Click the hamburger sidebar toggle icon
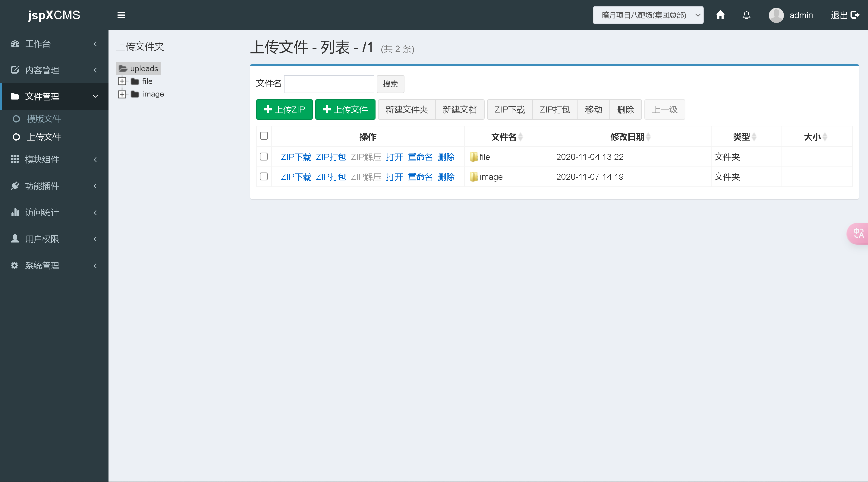Image resolution: width=868 pixels, height=482 pixels. point(121,15)
